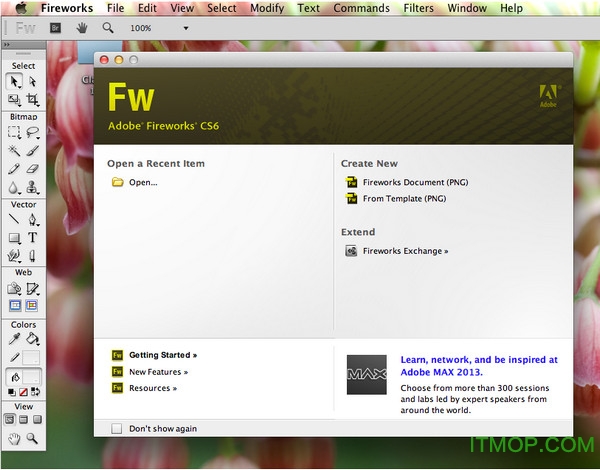Viewport: 600px width, 470px height.
Task: Choose the Blur tool
Action: coord(14,187)
